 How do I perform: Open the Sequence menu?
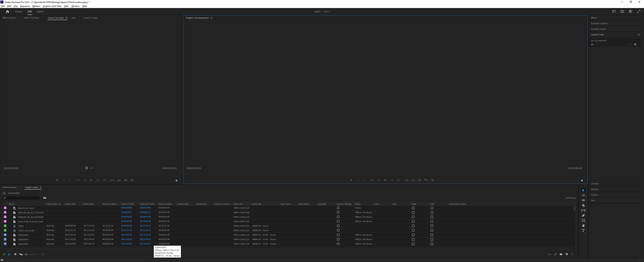25,6
